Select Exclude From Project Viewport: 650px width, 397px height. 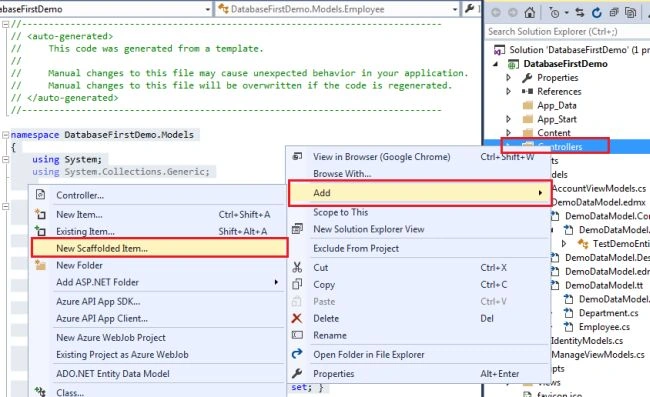[356, 248]
